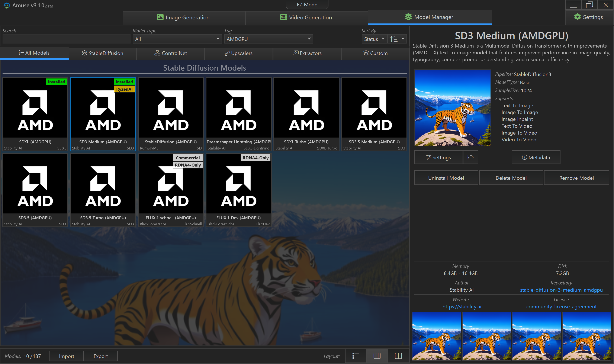Switch to list layout view
Image resolution: width=614 pixels, height=364 pixels.
(356, 356)
